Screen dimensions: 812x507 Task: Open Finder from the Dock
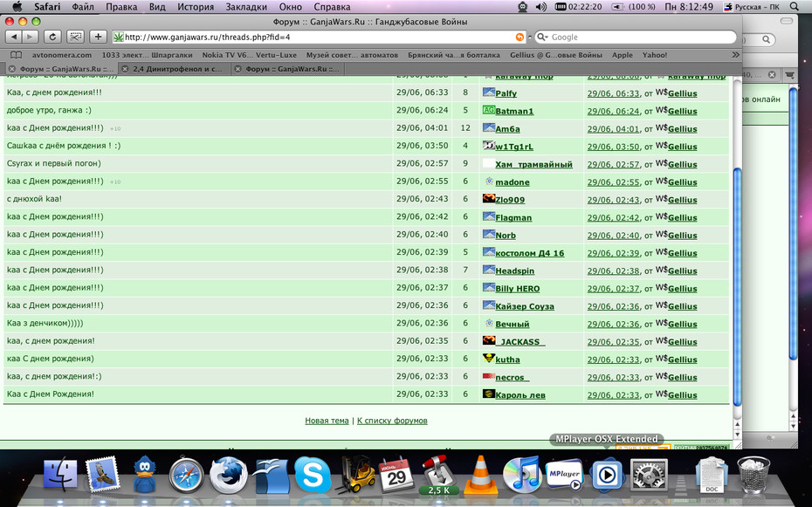(60, 474)
